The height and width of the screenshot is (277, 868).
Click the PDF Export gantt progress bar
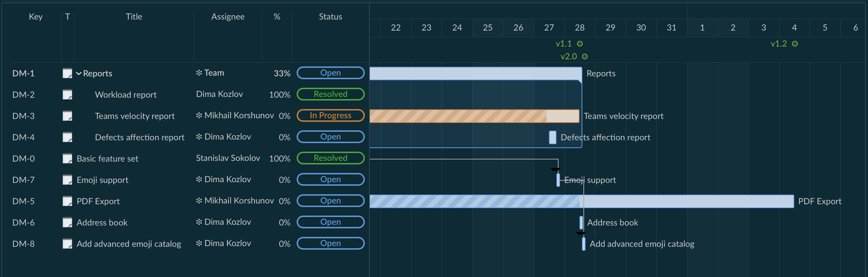pyautogui.click(x=581, y=201)
